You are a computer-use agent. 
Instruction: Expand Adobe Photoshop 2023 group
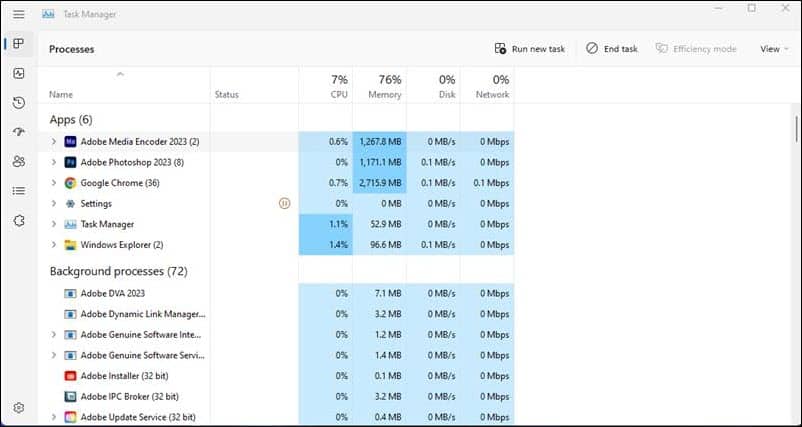click(54, 162)
